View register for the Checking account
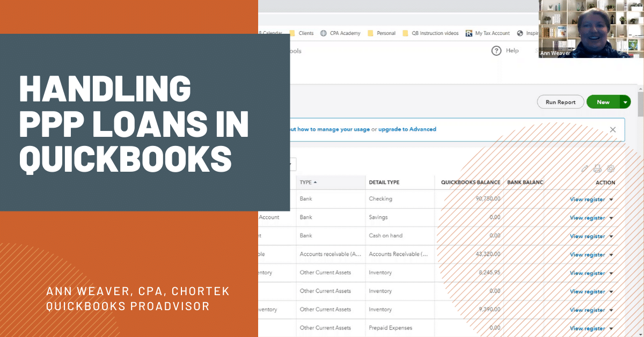 (587, 200)
